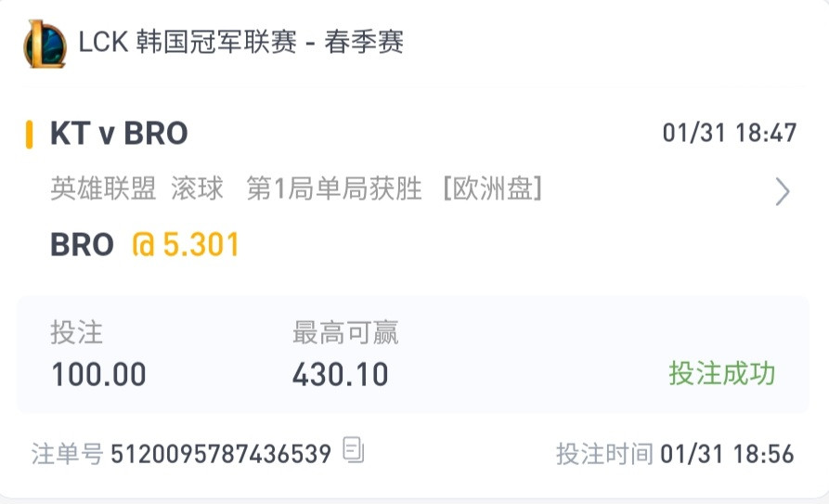
Task: Click the 注单号 label
Action: click(x=67, y=454)
